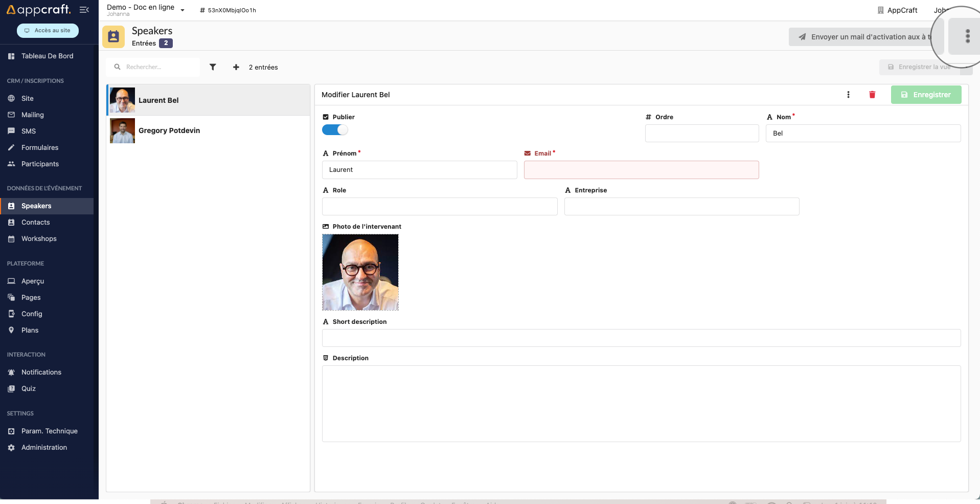This screenshot has height=504, width=980.
Task: Add a new entry with plus icon
Action: tap(236, 67)
